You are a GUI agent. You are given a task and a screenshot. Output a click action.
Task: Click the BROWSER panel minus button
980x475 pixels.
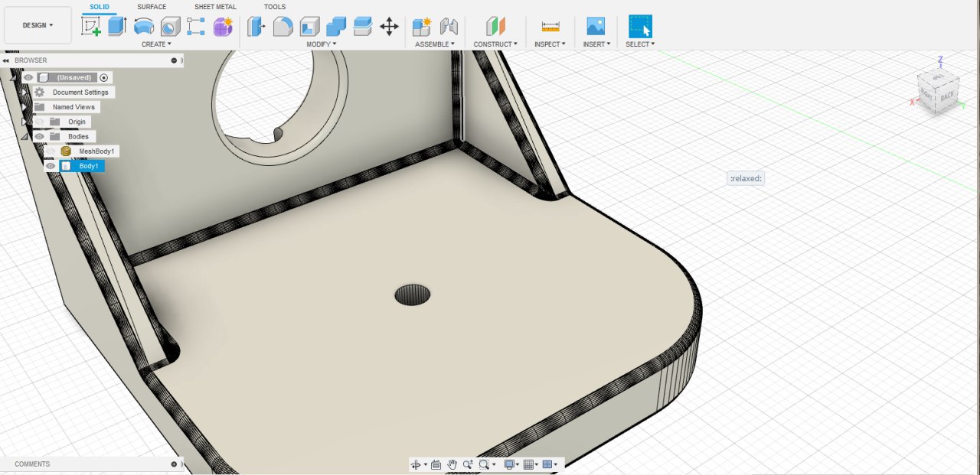[x=174, y=60]
